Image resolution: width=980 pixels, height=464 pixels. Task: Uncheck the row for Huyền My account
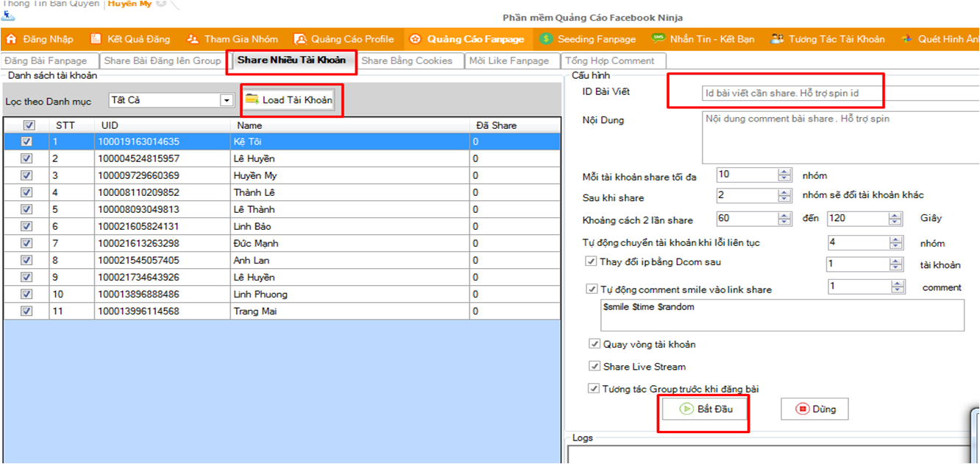pyautogui.click(x=27, y=175)
